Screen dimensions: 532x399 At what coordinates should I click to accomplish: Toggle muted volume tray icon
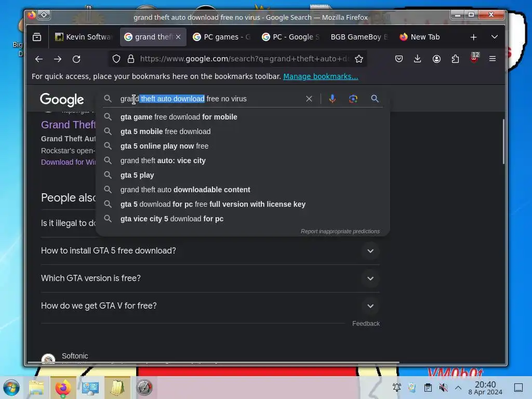click(x=443, y=388)
